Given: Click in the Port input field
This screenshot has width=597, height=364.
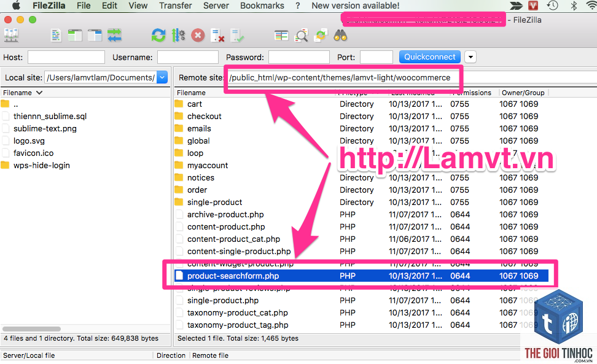Looking at the screenshot, I should [376, 57].
